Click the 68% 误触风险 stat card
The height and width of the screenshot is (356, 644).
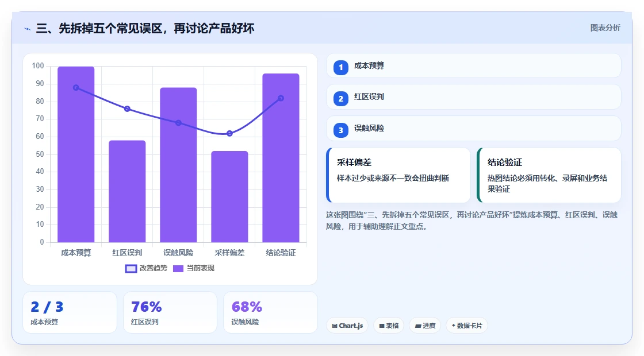coord(270,312)
